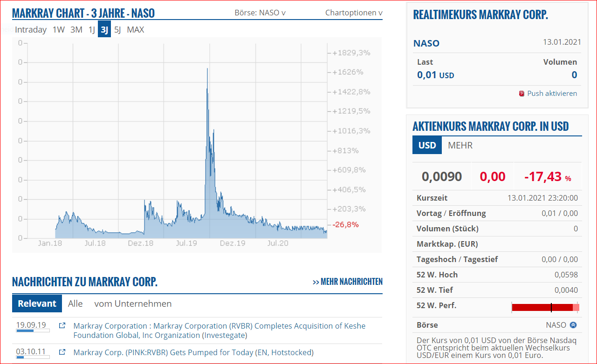Click red Push aktivieren icon

pyautogui.click(x=522, y=94)
